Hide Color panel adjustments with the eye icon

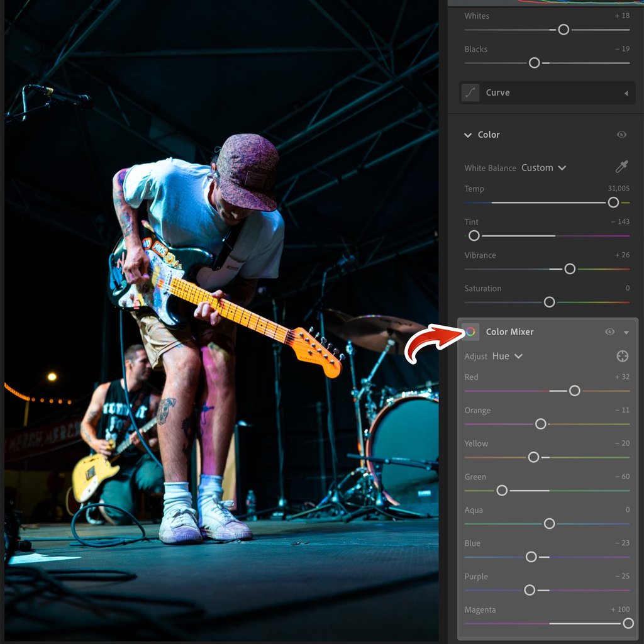coord(622,135)
